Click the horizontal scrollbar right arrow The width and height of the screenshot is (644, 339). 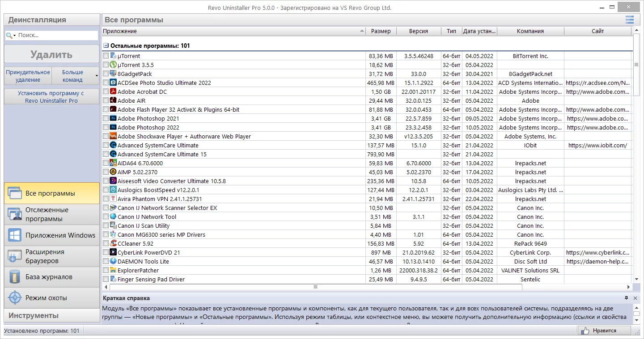629,287
